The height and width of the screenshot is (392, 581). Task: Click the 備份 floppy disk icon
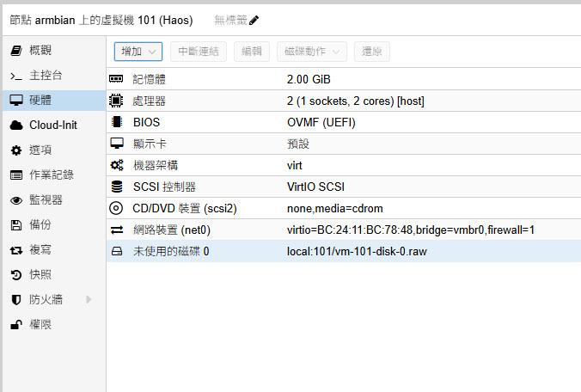[x=15, y=225]
